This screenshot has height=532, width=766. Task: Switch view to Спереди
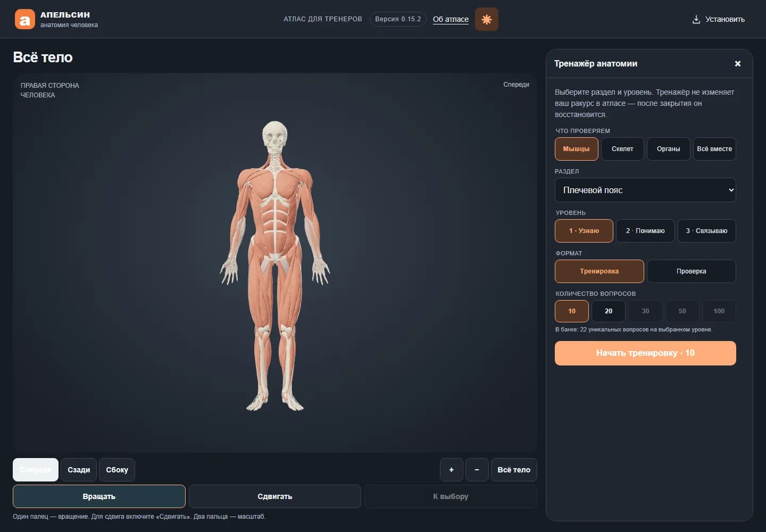[36, 470]
